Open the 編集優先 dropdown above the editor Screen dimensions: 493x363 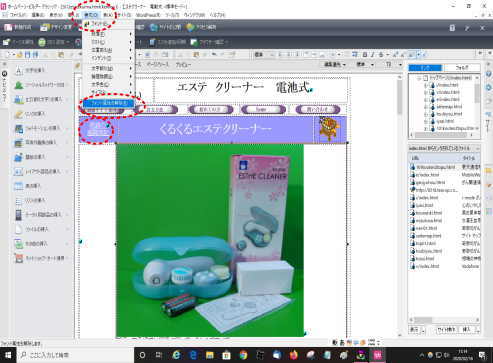pos(335,64)
